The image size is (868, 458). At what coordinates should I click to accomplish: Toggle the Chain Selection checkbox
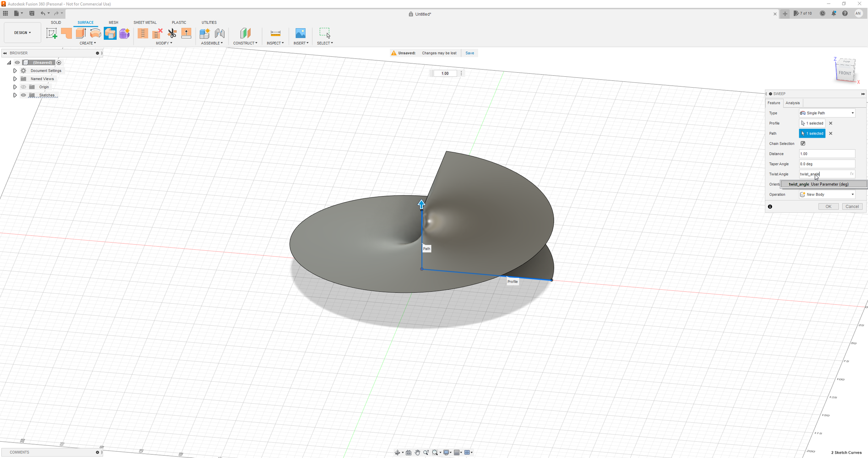(x=803, y=144)
